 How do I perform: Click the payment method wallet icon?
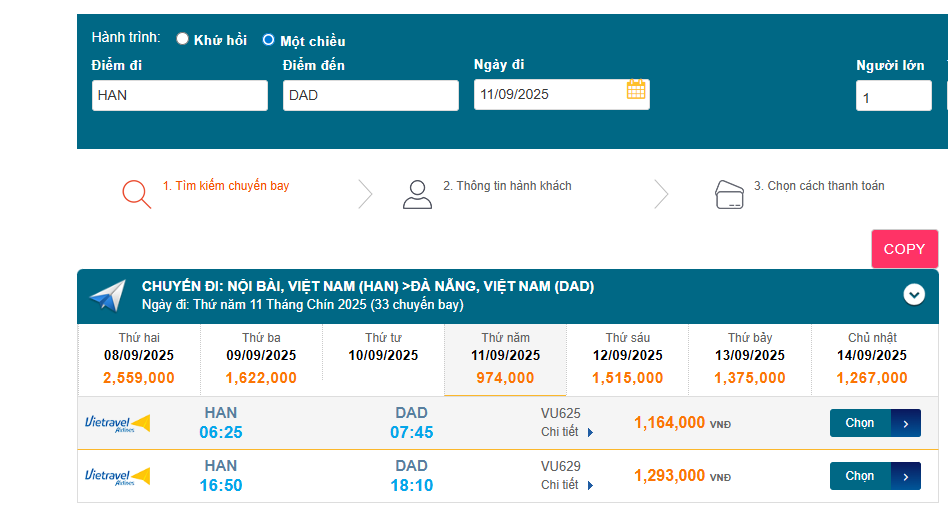pyautogui.click(x=730, y=194)
